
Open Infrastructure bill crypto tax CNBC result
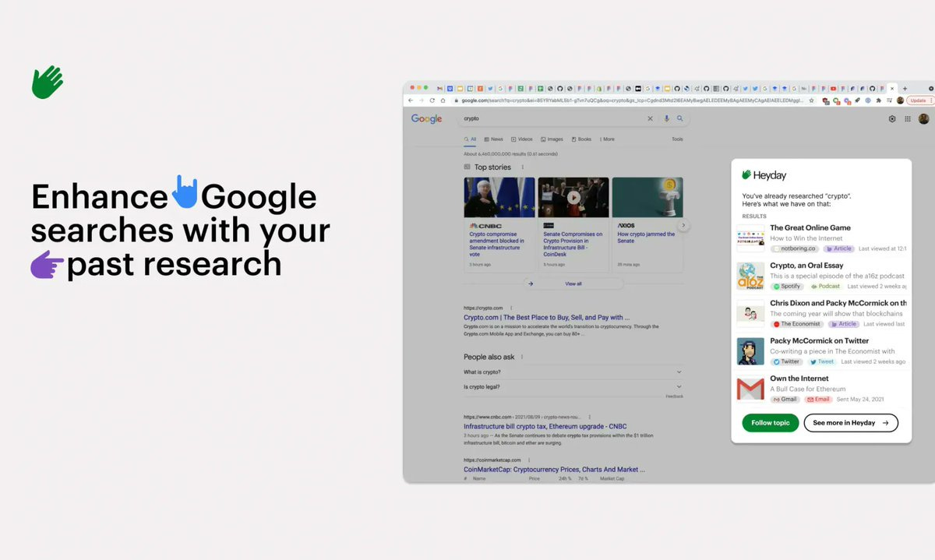pos(545,427)
